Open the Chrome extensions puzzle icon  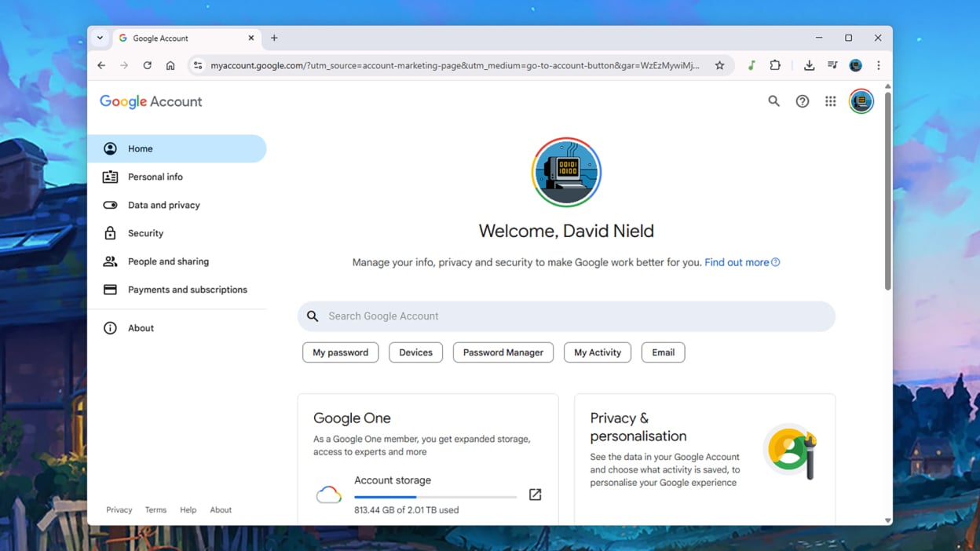(775, 66)
